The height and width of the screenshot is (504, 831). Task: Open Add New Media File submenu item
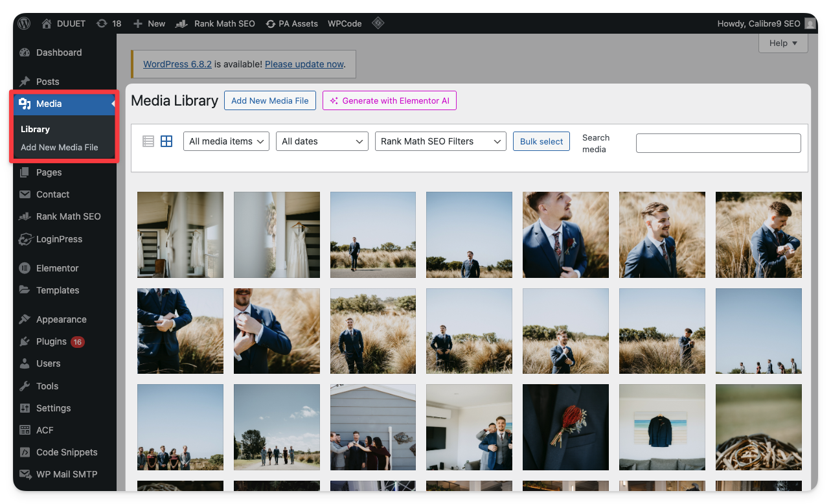tap(60, 147)
